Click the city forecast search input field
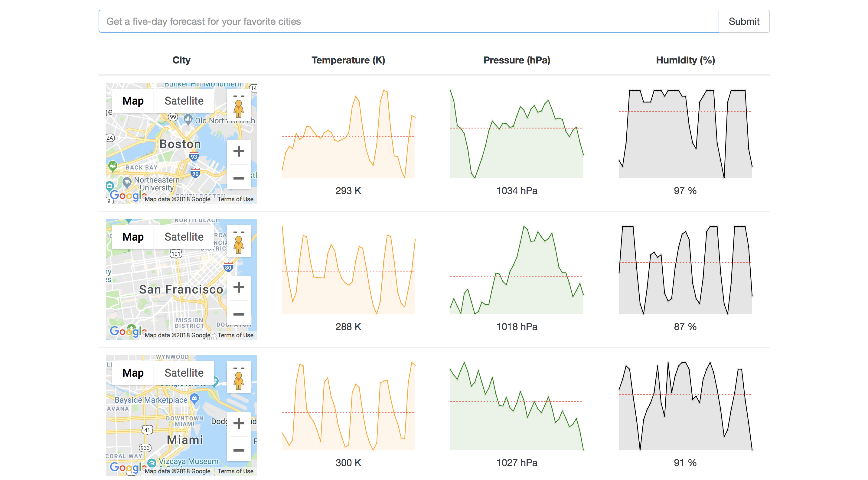The width and height of the screenshot is (868, 480). coord(408,21)
